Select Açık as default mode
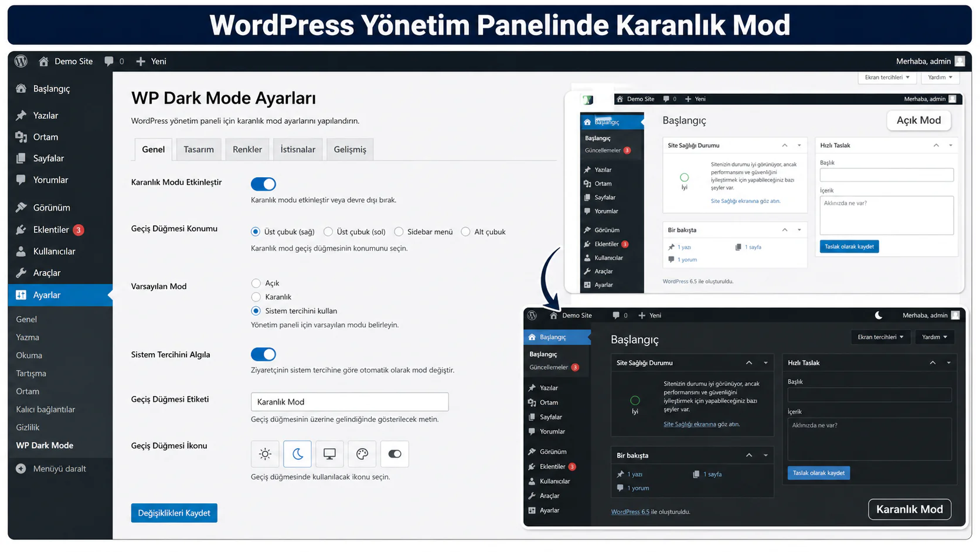The width and height of the screenshot is (980, 552). coord(256,283)
